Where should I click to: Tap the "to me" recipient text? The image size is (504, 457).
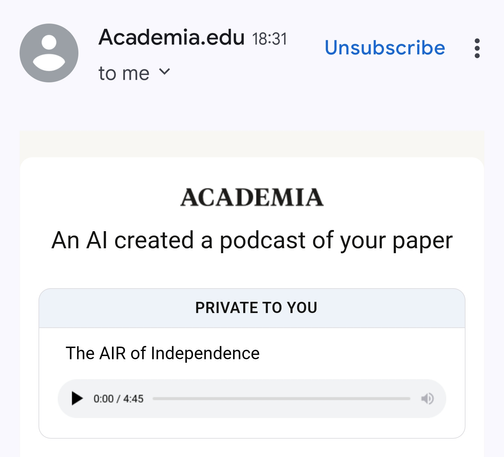click(124, 73)
